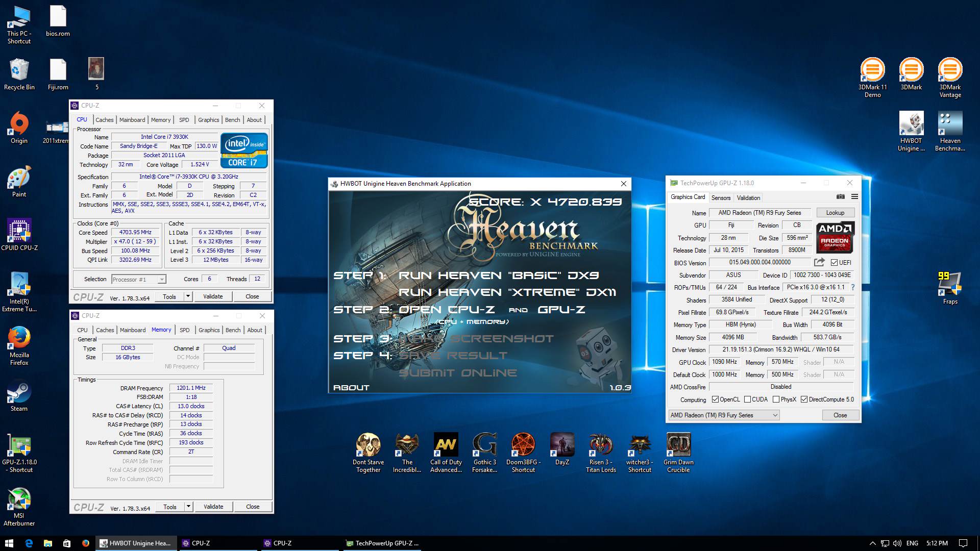Toggle the OpenCL checkbox
980x551 pixels.
715,399
